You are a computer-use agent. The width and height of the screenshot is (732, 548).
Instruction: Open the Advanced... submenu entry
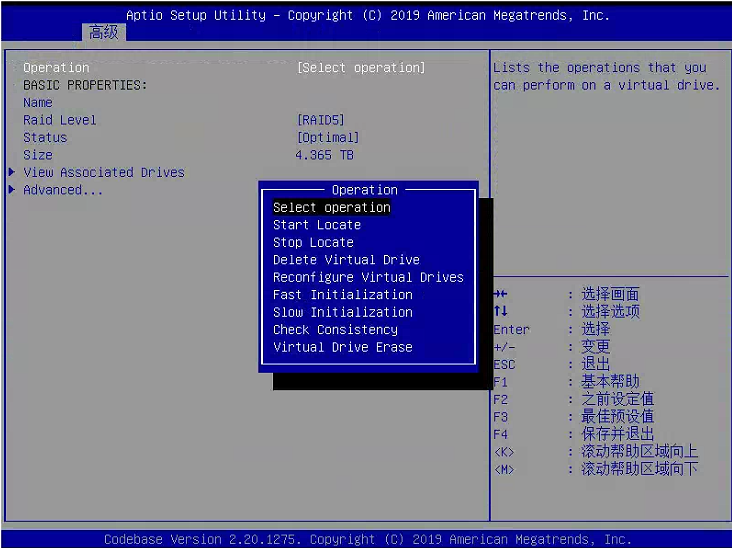[63, 190]
